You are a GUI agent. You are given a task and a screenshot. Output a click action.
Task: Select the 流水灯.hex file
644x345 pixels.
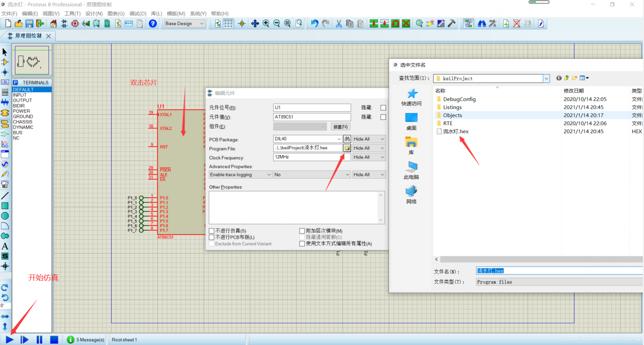click(456, 132)
